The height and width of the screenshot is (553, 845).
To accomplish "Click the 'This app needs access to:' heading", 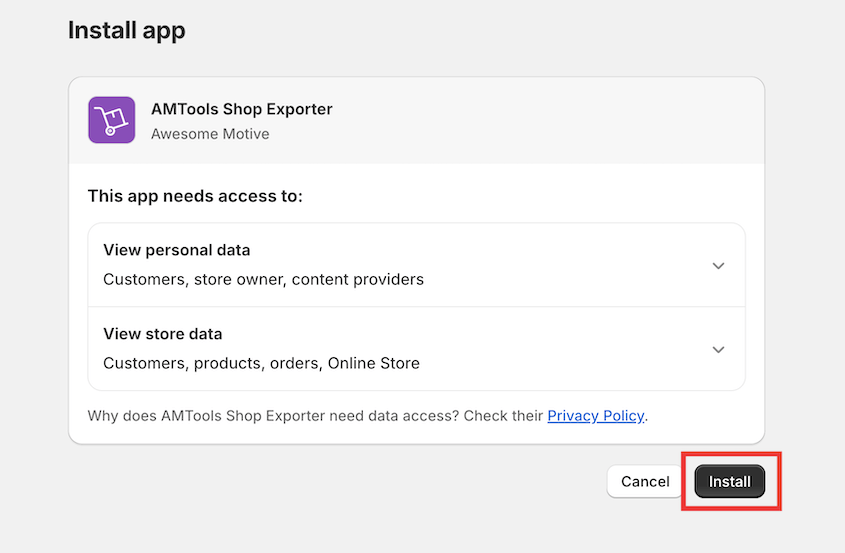I will pos(195,196).
